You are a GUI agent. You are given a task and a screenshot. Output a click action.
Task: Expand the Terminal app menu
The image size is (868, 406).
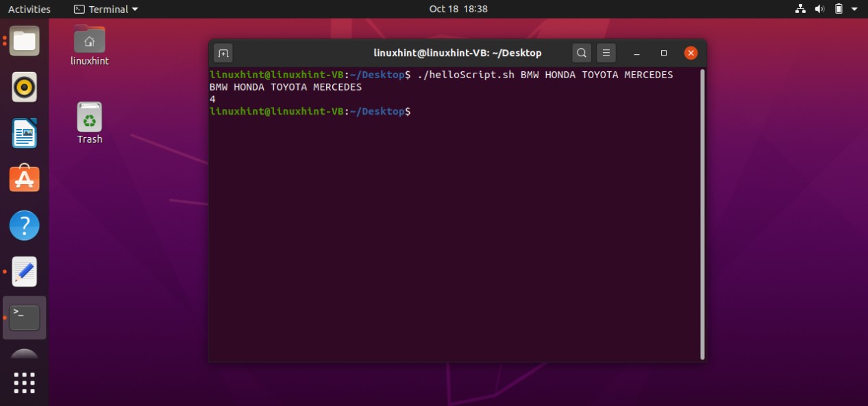pyautogui.click(x=106, y=9)
